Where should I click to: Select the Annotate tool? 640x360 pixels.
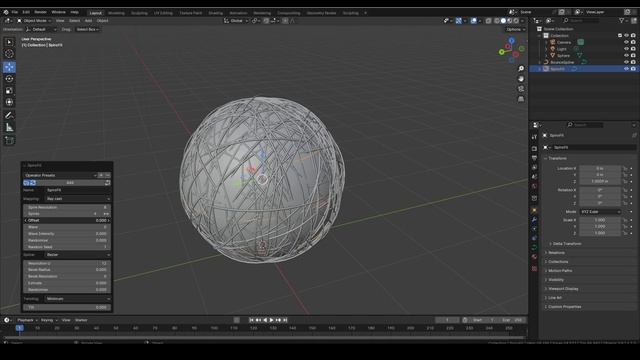pyautogui.click(x=9, y=116)
